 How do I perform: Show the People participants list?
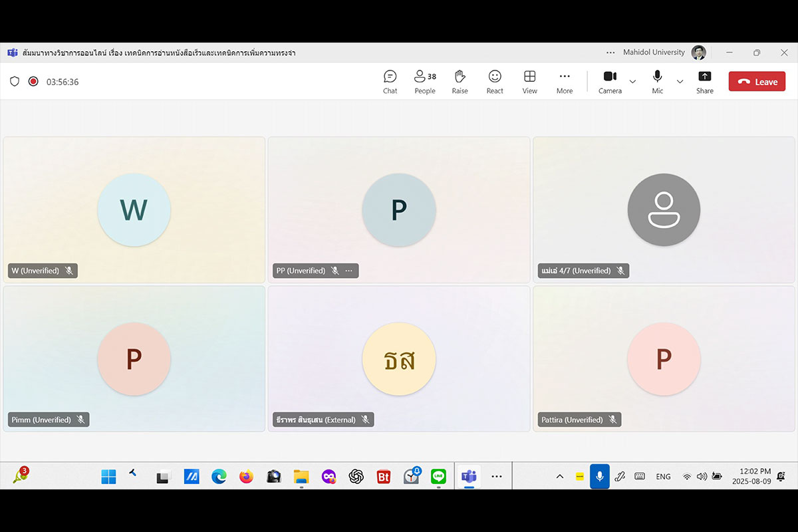tap(424, 82)
